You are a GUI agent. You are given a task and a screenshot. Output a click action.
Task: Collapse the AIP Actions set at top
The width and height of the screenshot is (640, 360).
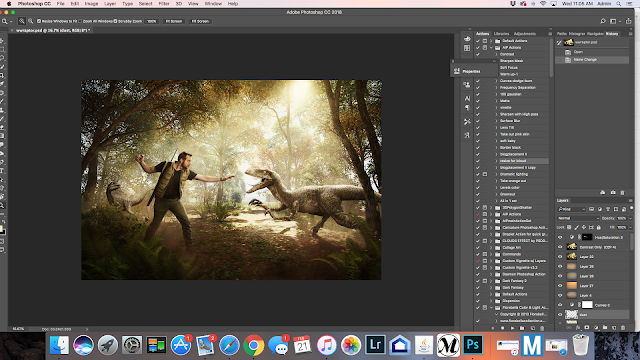491,47
